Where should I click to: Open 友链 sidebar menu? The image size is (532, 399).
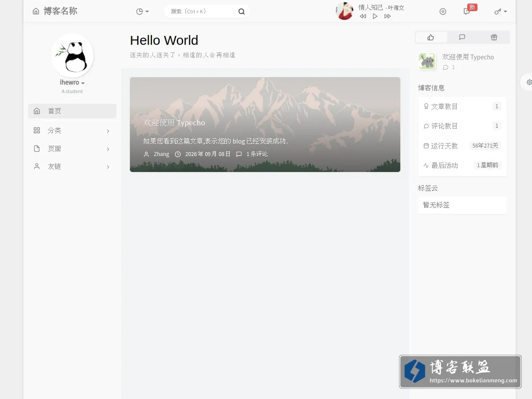(x=72, y=167)
